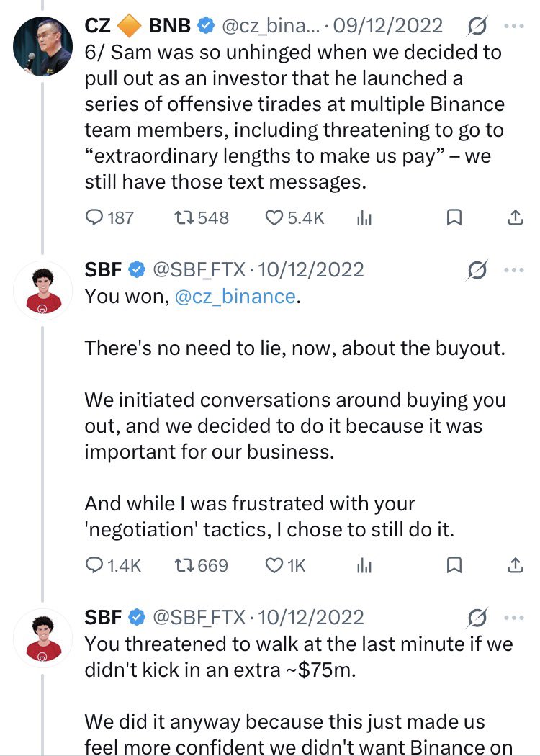View analytics for CZ's tweet
The height and width of the screenshot is (756, 540).
[x=364, y=217]
